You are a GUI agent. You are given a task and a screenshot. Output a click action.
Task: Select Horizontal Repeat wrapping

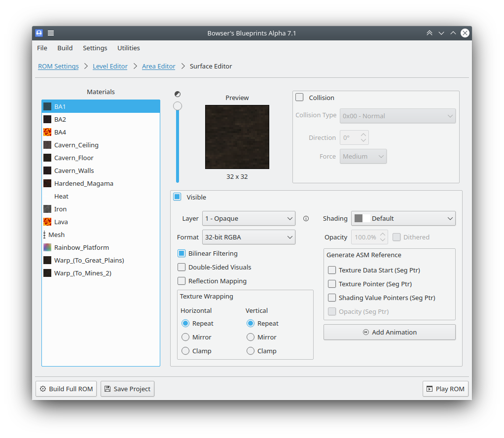pyautogui.click(x=185, y=323)
